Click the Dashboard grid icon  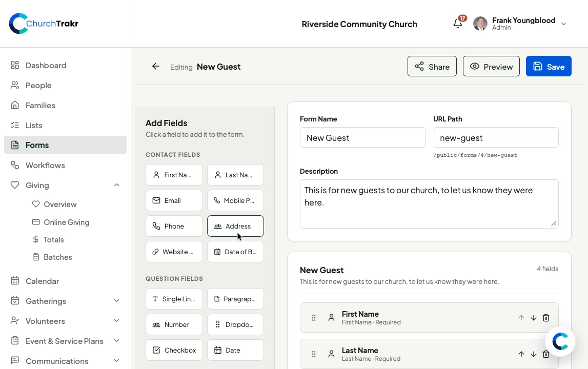(x=15, y=65)
